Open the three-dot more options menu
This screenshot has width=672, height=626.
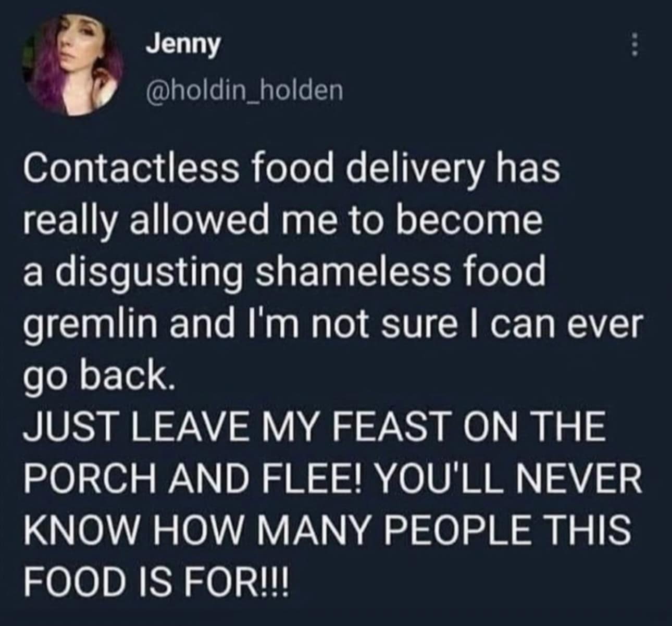pos(634,45)
